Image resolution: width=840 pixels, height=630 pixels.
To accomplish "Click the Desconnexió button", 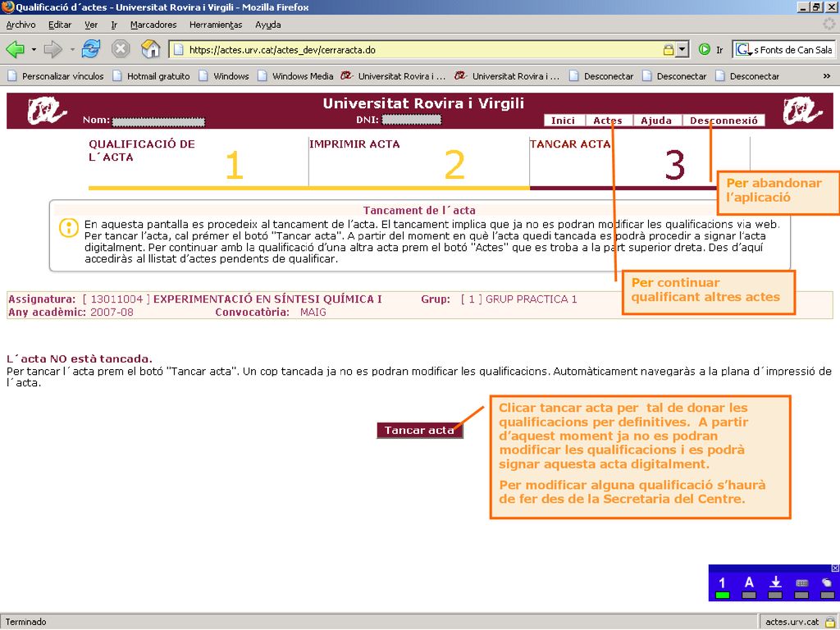I will point(724,121).
